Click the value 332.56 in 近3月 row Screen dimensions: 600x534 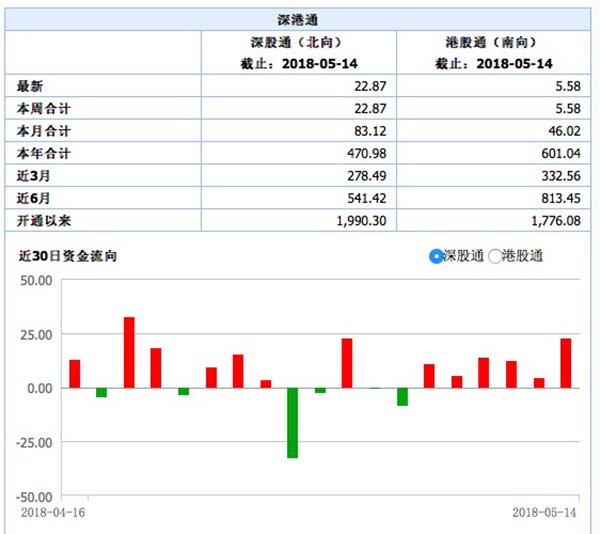(x=561, y=176)
